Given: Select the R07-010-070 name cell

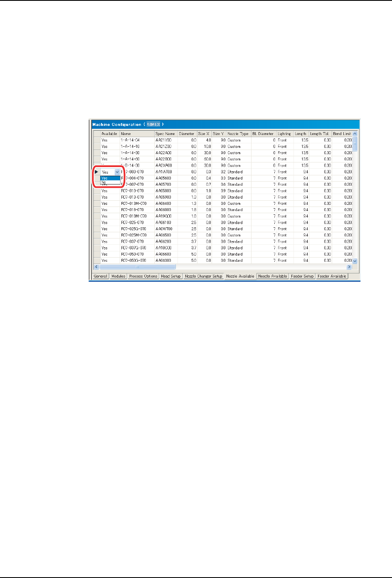Looking at the screenshot, I should (x=137, y=191).
